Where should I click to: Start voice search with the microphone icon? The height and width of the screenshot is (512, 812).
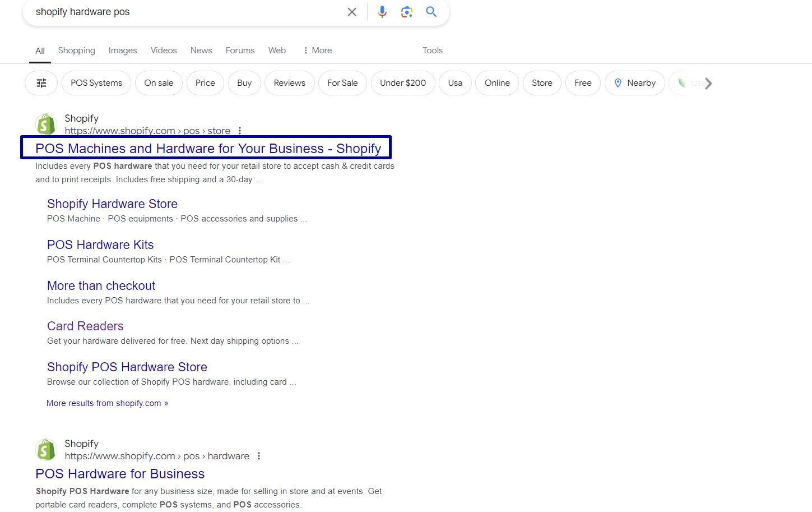click(x=382, y=12)
